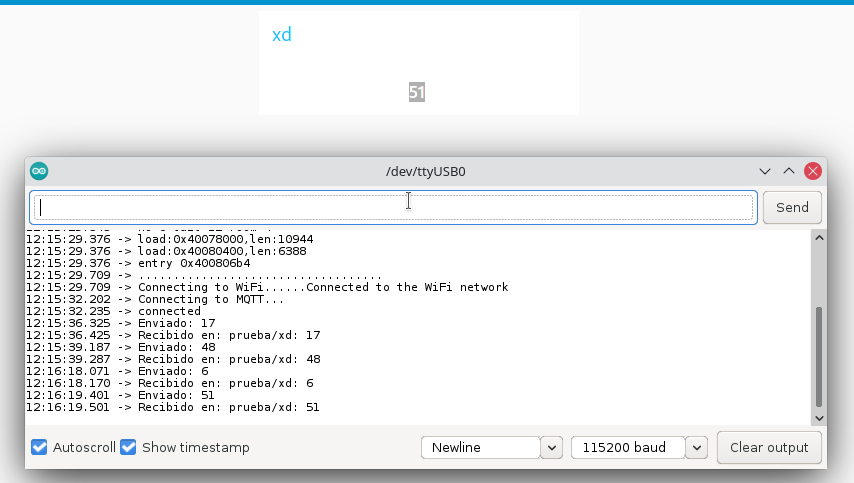The image size is (854, 483).
Task: Click the arrow beside 115200 baud
Action: tap(697, 447)
